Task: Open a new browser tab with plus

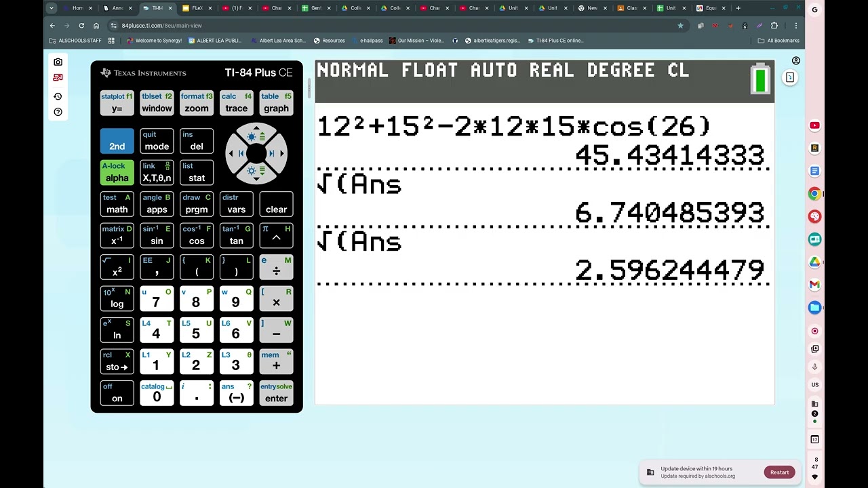Action: click(x=738, y=8)
